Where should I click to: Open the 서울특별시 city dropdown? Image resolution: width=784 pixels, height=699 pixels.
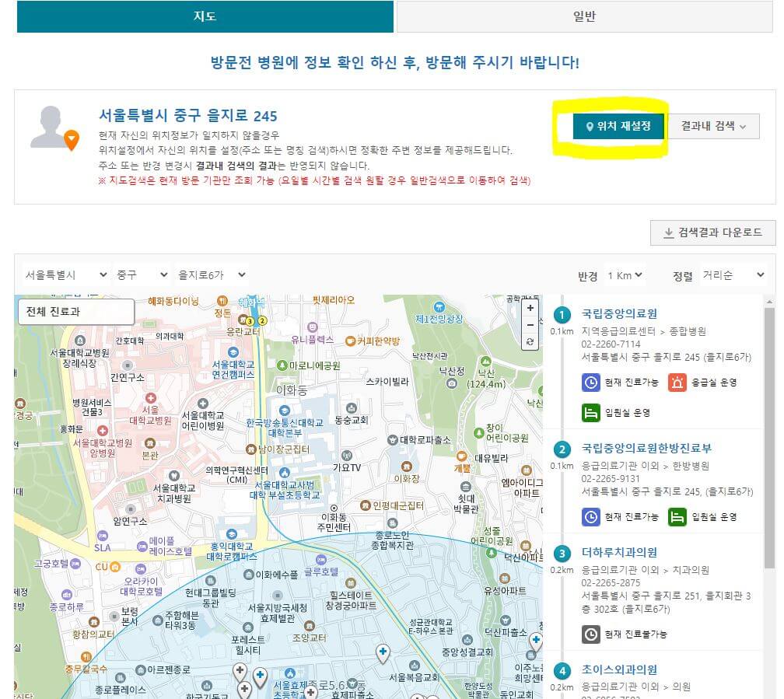(x=66, y=274)
